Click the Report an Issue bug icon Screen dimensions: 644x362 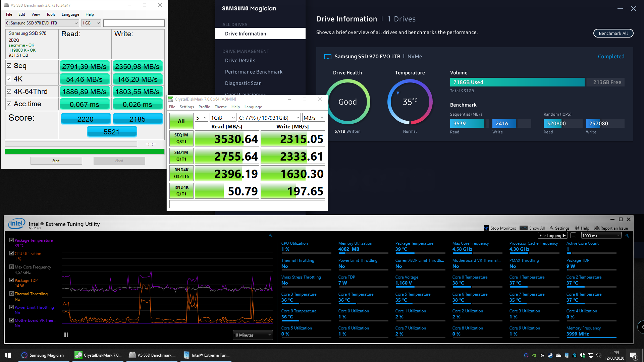(597, 228)
